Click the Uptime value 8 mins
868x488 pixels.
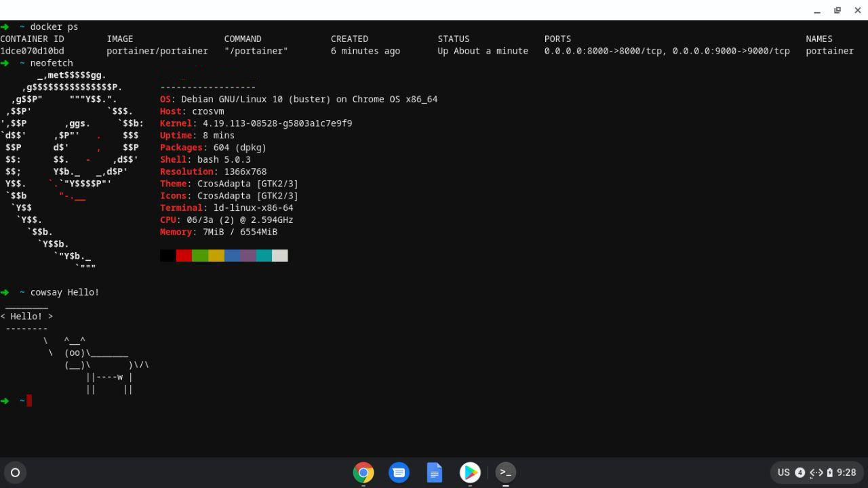218,136
